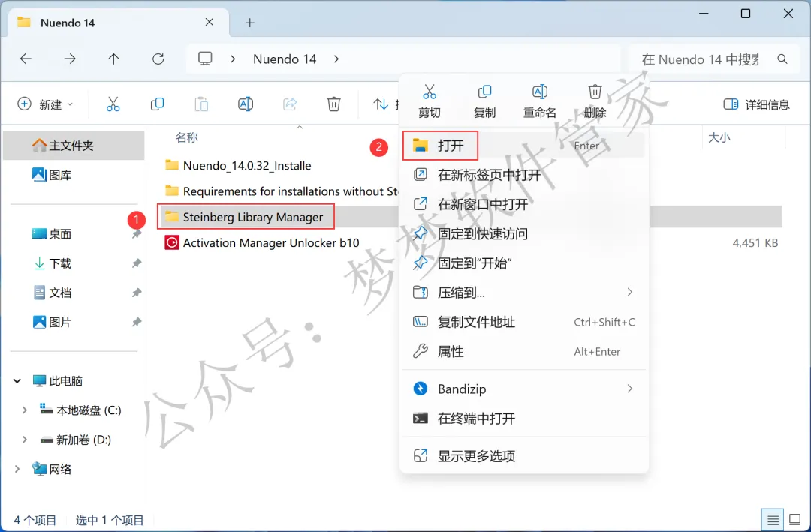The height and width of the screenshot is (532, 811).
Task: Select 此电脑 in the sidebar
Action: [x=57, y=381]
